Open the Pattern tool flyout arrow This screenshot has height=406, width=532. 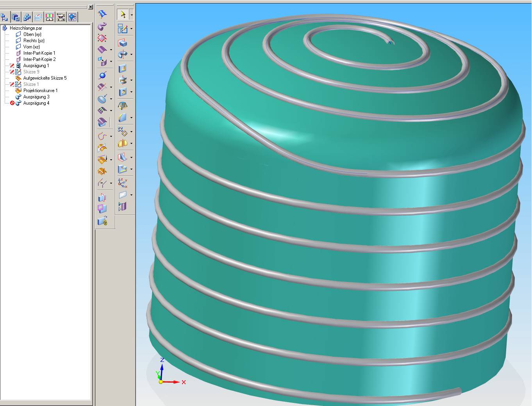click(x=132, y=132)
